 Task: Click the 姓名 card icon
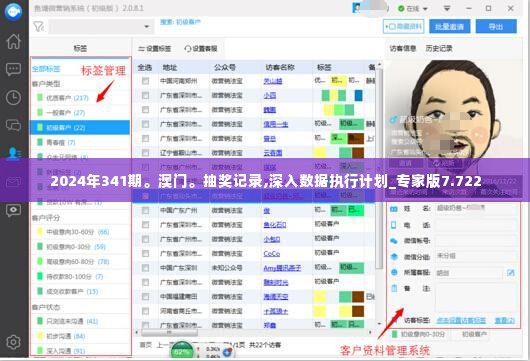click(x=394, y=209)
